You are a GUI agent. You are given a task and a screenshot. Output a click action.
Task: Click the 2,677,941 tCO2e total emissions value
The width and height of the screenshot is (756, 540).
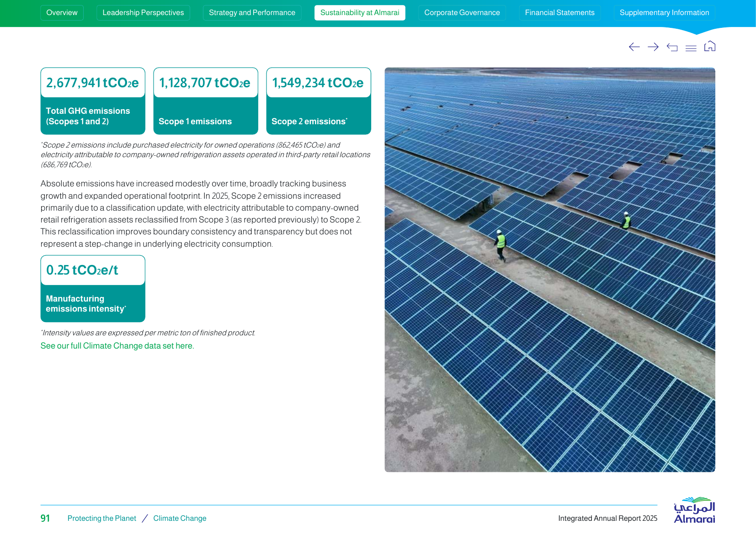click(x=93, y=83)
